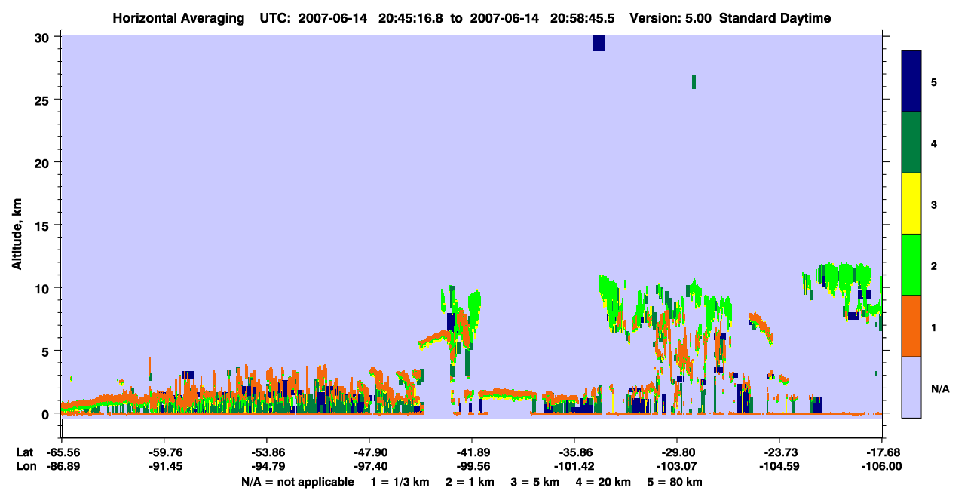The width and height of the screenshot is (980, 503).
Task: Click longitude value -104.59
Action: click(x=779, y=466)
